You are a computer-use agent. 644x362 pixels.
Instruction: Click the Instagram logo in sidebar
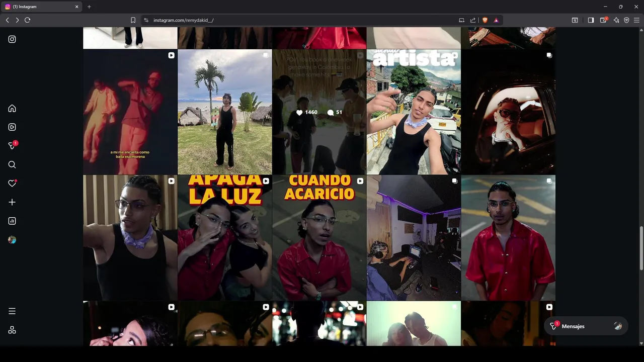pos(12,39)
